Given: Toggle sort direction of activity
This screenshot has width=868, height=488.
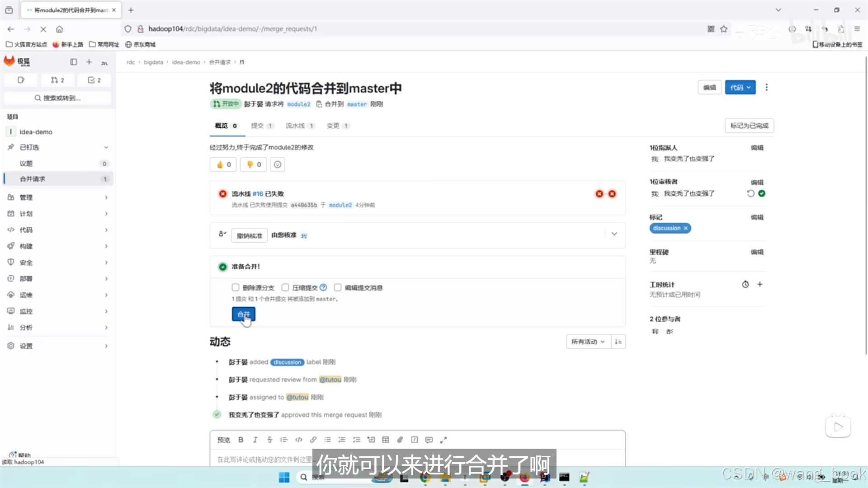Looking at the screenshot, I should [x=618, y=342].
